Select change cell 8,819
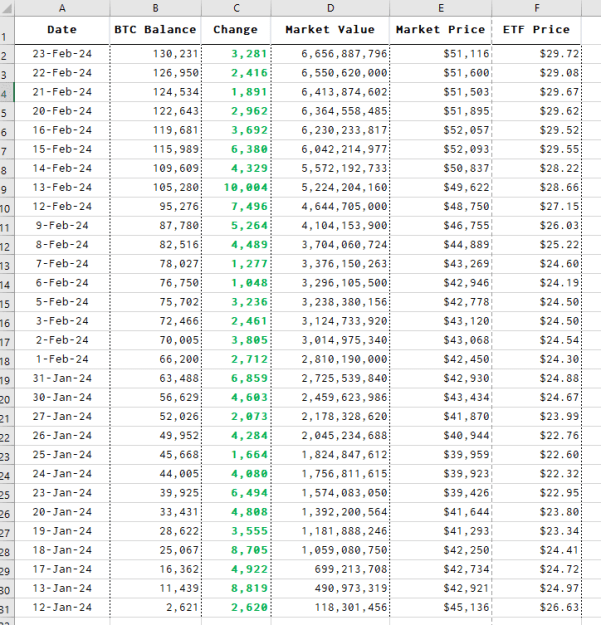The width and height of the screenshot is (601, 625). click(236, 588)
